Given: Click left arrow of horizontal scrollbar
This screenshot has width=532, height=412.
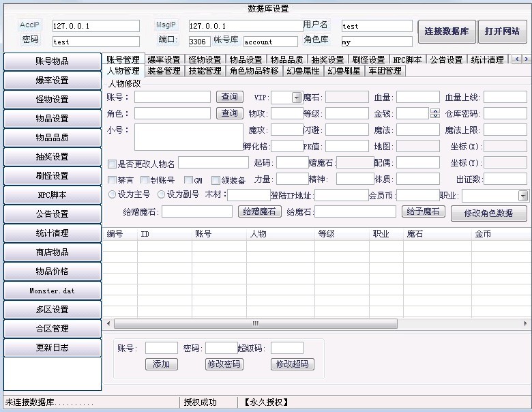Looking at the screenshot, I should tap(107, 323).
